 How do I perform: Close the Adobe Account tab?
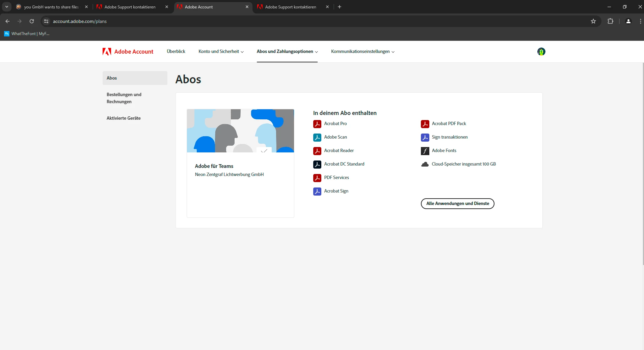click(247, 7)
